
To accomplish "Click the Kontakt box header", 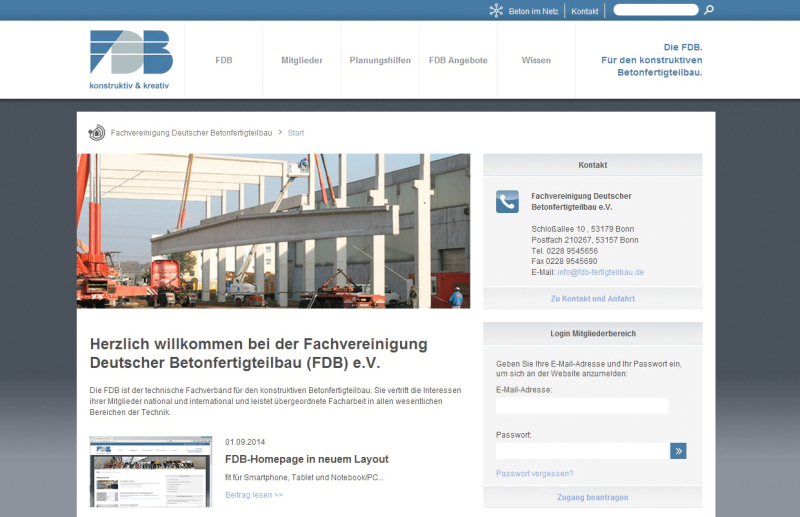I will pos(593,165).
